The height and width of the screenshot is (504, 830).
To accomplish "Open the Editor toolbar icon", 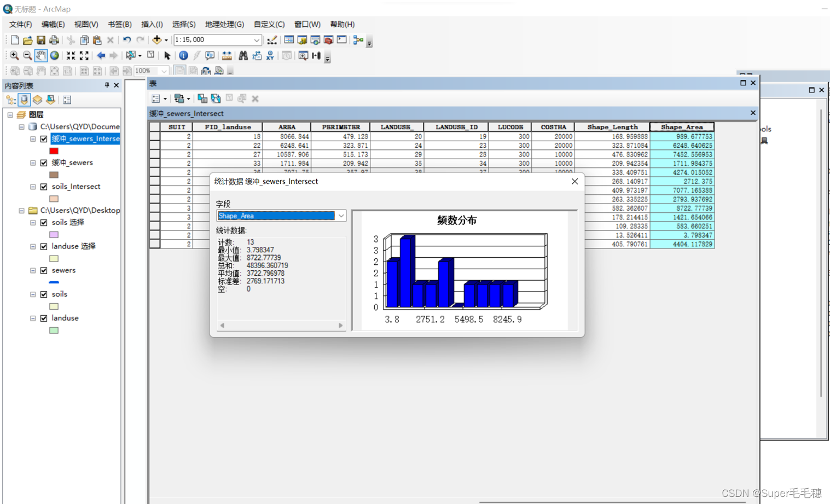I will pos(272,40).
